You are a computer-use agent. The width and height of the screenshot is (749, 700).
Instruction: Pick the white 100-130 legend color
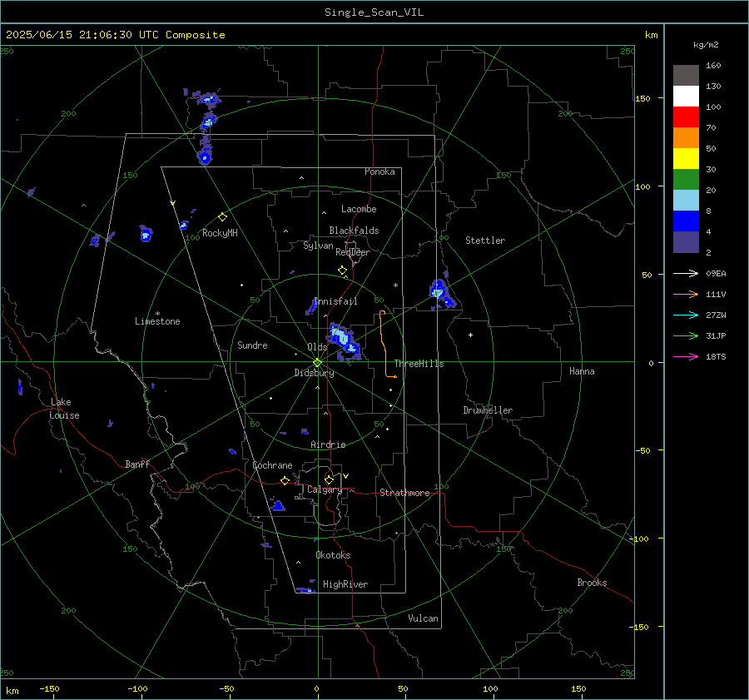click(x=686, y=97)
